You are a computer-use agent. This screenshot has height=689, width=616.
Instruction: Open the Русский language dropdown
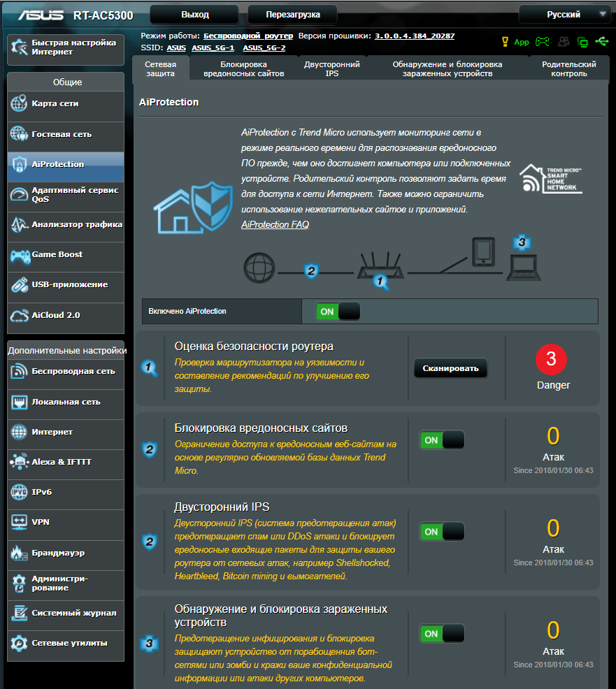(564, 15)
